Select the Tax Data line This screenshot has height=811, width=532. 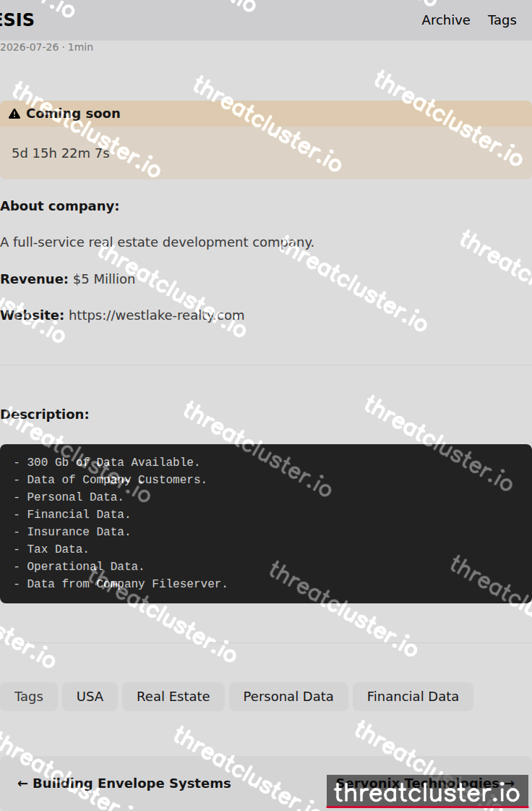(x=51, y=549)
